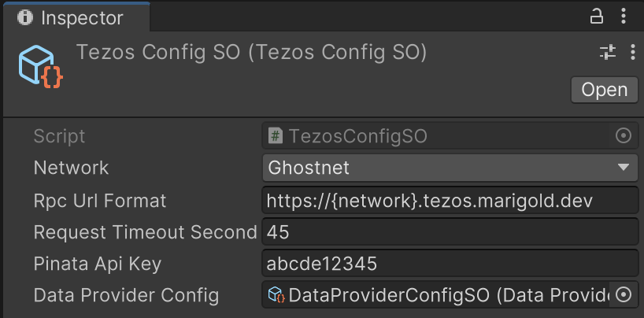Screen dimensions: 644x318
Task: Open the Data Provider Config object picker
Action: click(x=624, y=295)
